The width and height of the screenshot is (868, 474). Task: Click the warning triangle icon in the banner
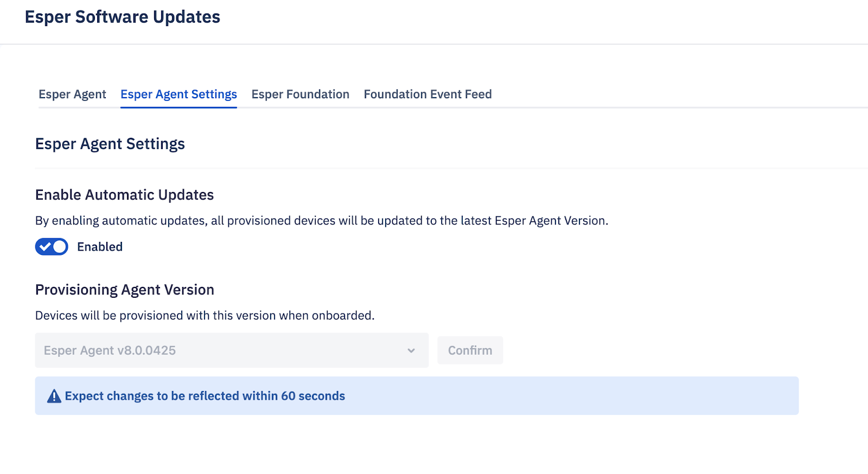(54, 396)
